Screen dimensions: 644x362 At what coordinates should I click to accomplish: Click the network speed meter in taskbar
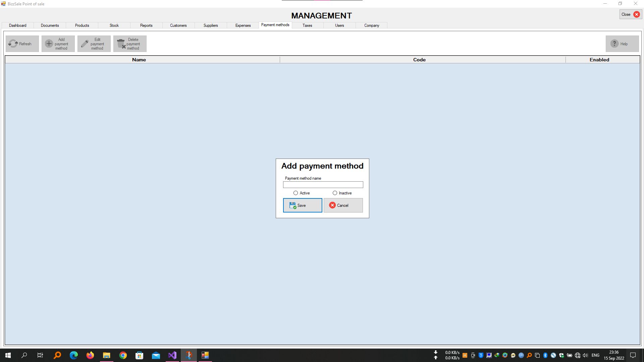(447, 355)
